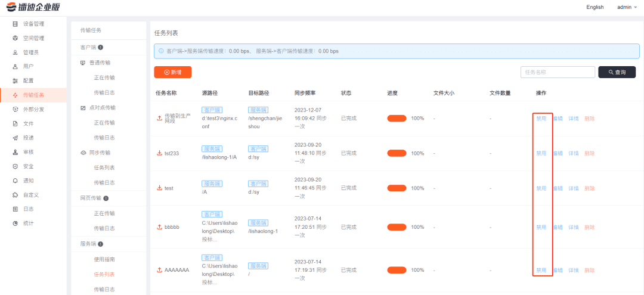Click the 同步传输 cloud icon

point(83,153)
